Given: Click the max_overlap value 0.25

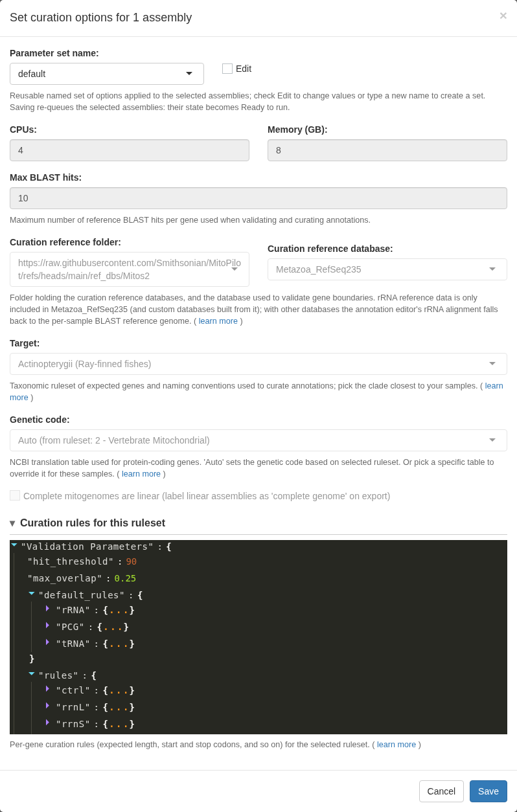Looking at the screenshot, I should point(125,578).
